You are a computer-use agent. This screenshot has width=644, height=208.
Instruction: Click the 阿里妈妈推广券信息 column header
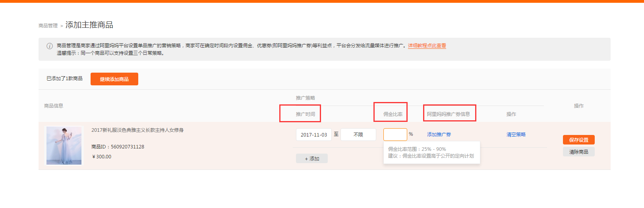(x=448, y=114)
